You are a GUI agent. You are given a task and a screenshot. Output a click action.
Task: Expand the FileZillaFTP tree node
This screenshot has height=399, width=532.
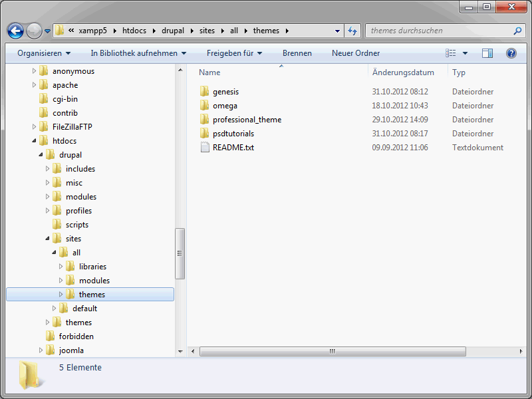34,126
